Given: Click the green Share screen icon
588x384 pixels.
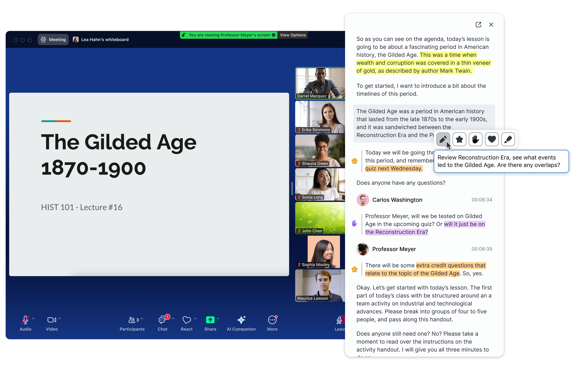Looking at the screenshot, I should point(210,320).
